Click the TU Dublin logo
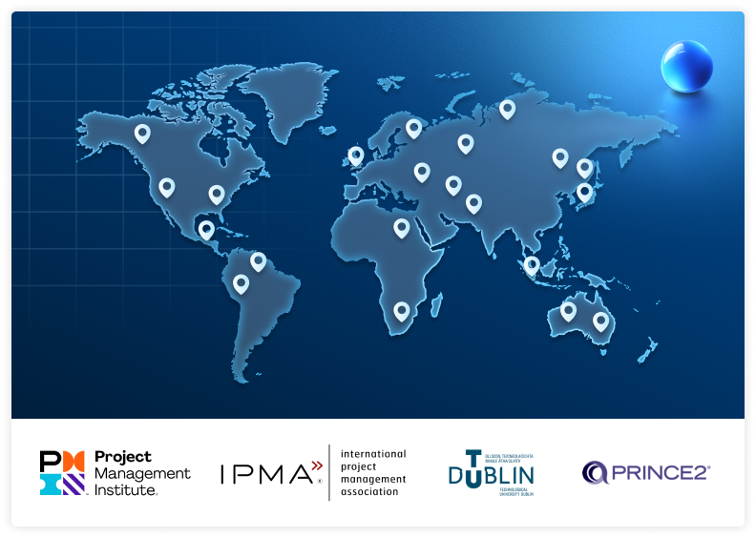 (491, 473)
